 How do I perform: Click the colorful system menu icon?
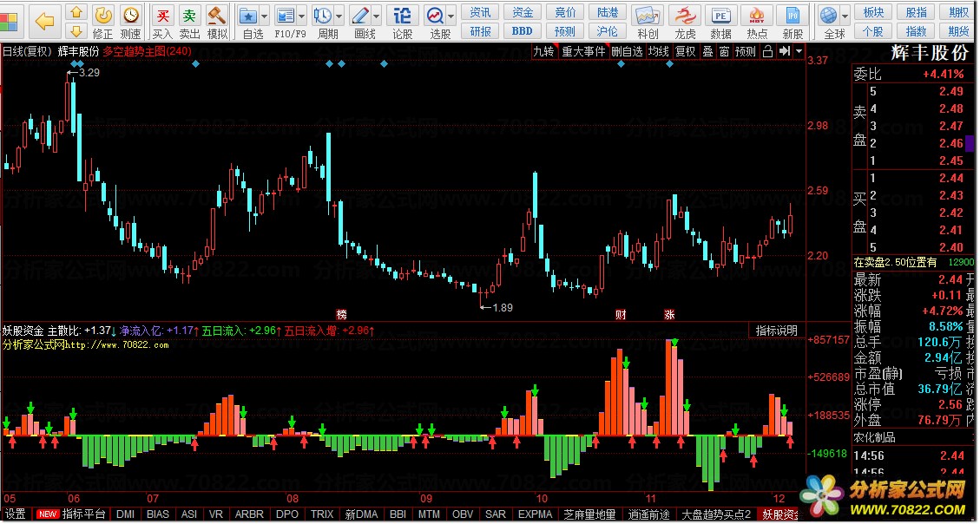point(9,23)
